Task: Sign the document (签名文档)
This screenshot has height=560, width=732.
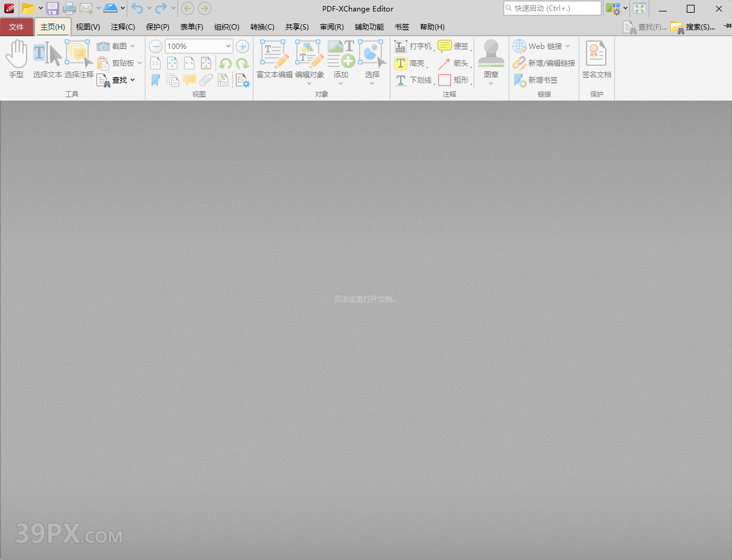Action: pos(597,59)
